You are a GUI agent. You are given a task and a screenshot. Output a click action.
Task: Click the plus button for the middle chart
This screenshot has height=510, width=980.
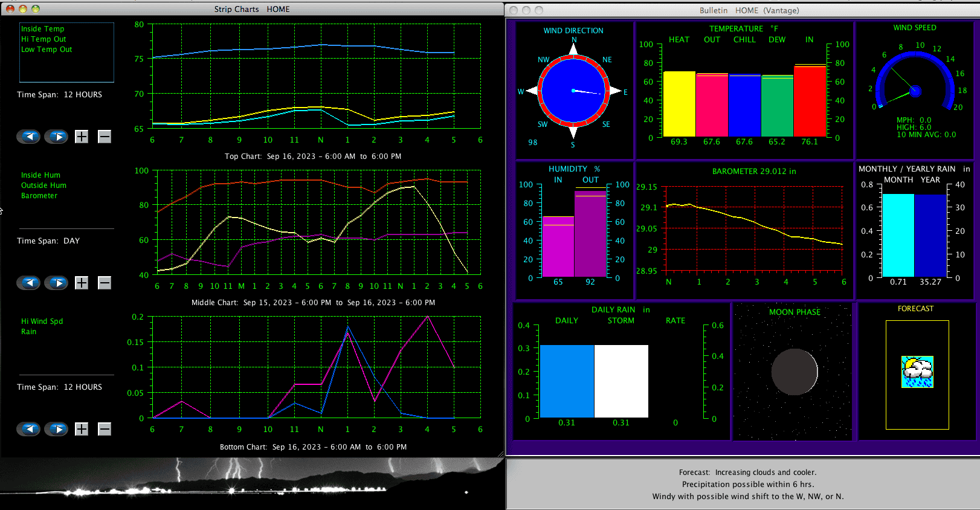pyautogui.click(x=82, y=283)
